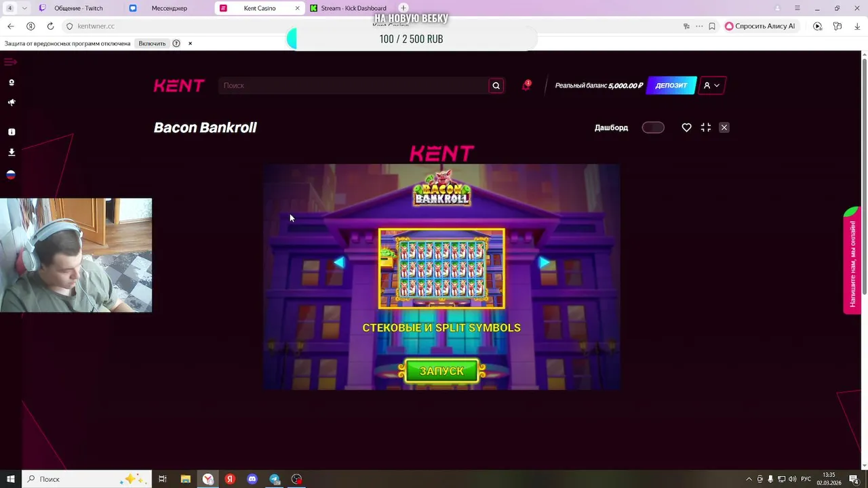Open a new browser tab
This screenshot has height=488, width=868.
tap(403, 8)
